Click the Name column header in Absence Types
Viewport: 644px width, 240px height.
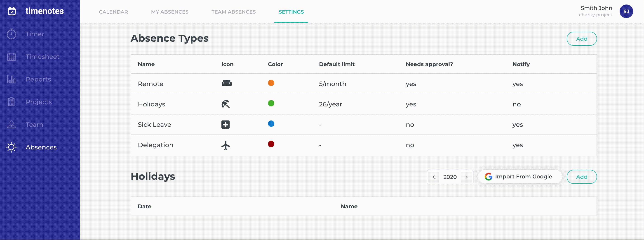tap(146, 64)
